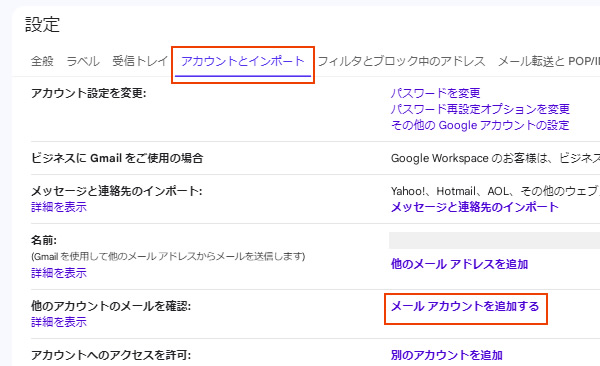Screen dimensions: 600x366
Task: Open the 受信トレイ tab
Action: point(140,61)
